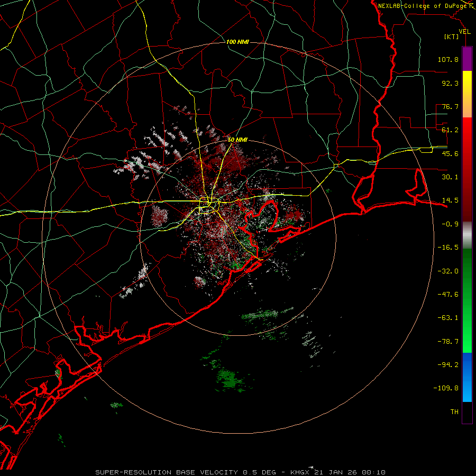Click the [KT] units label

[452, 36]
